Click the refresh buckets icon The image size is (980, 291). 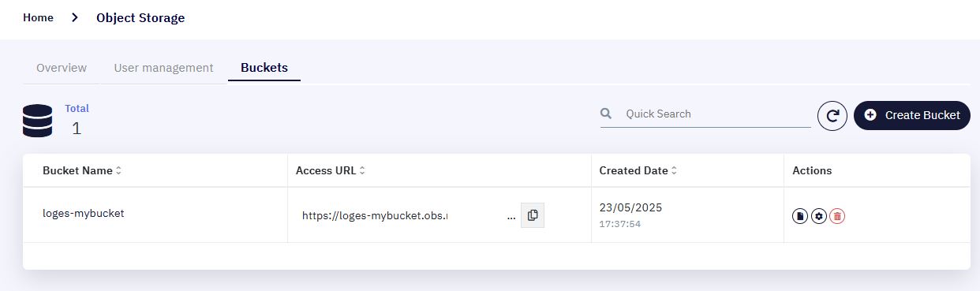pos(832,116)
